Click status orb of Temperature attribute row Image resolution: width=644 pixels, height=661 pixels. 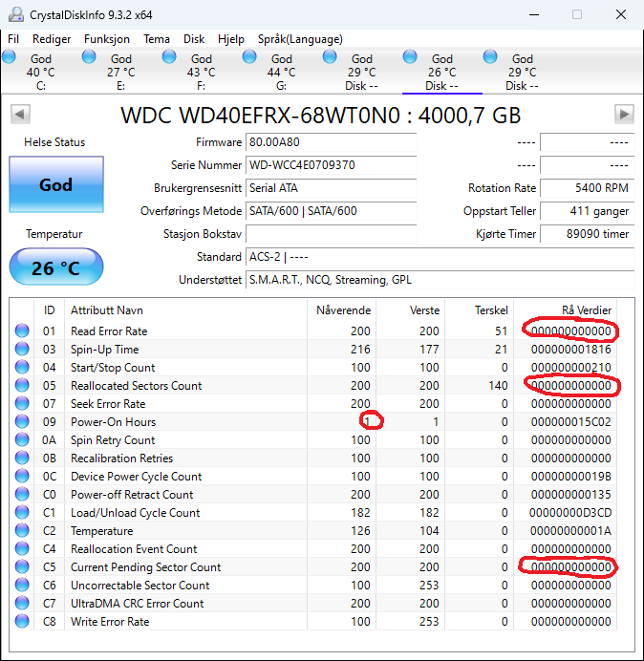click(22, 530)
